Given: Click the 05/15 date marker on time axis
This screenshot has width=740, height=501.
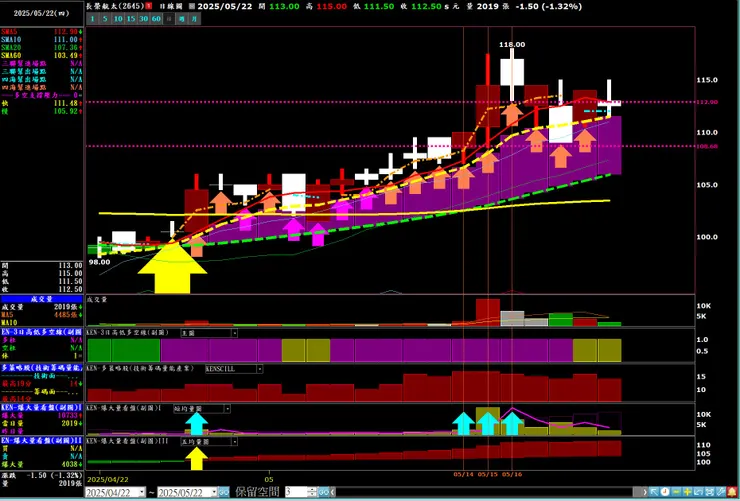Looking at the screenshot, I should click(x=488, y=474).
